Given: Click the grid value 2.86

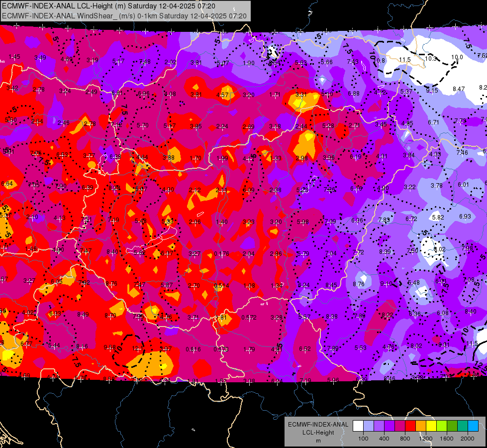Looking at the screenshot, I should click(276, 254).
